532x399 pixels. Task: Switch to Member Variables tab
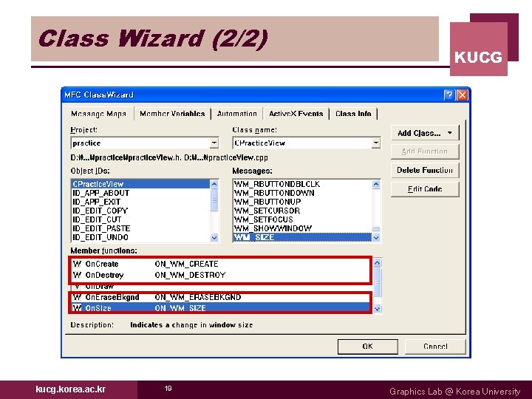(172, 114)
